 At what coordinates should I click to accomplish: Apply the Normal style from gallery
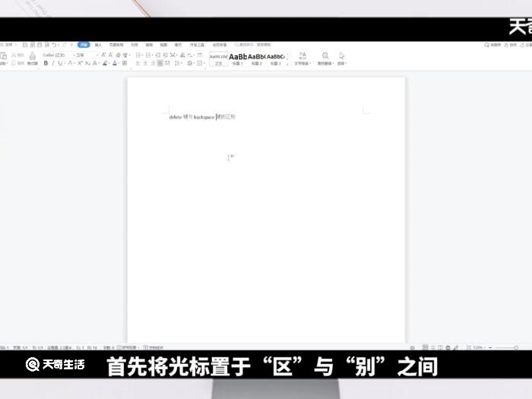pos(218,59)
